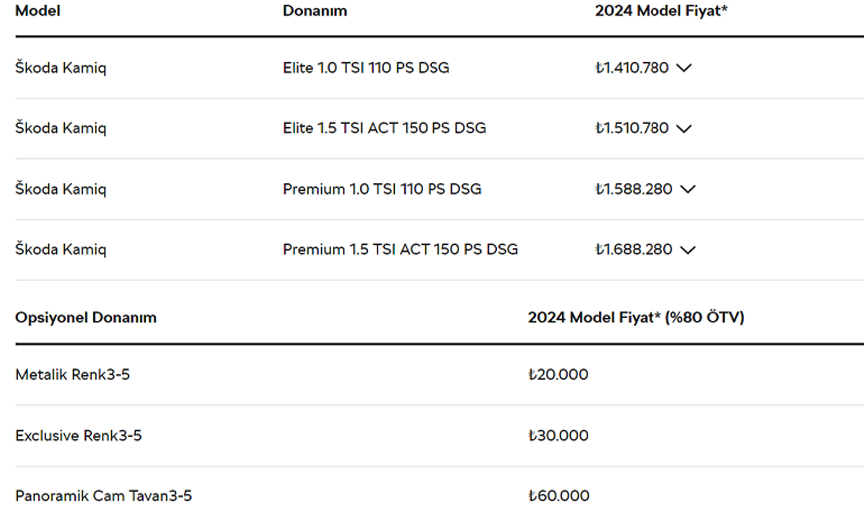Click the 2024 Model Fiyat* column header
864x505 pixels.
coord(661,11)
